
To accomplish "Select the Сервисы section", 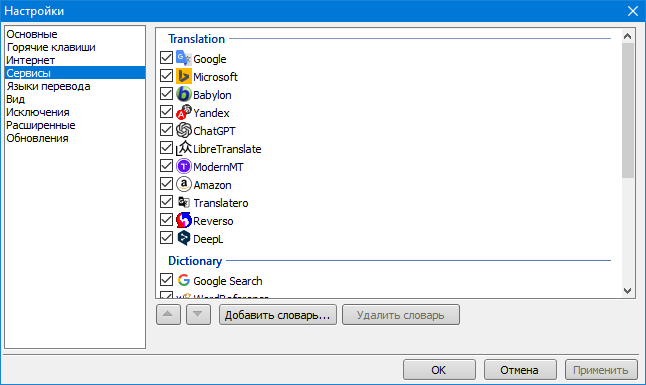I will click(x=75, y=73).
